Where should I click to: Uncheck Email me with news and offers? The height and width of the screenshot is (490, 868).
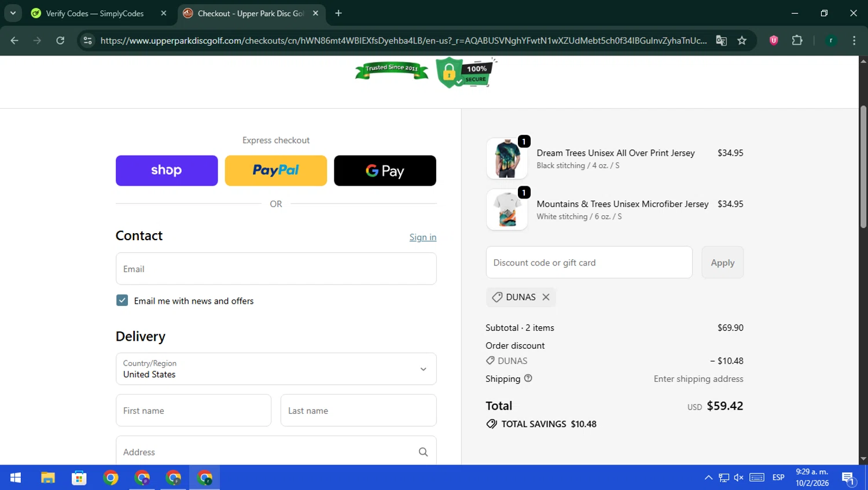(122, 300)
